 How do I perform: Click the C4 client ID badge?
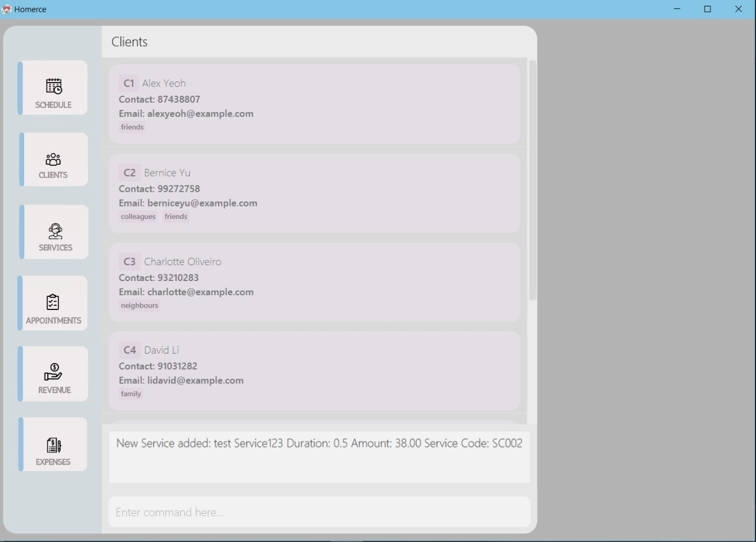(x=129, y=350)
